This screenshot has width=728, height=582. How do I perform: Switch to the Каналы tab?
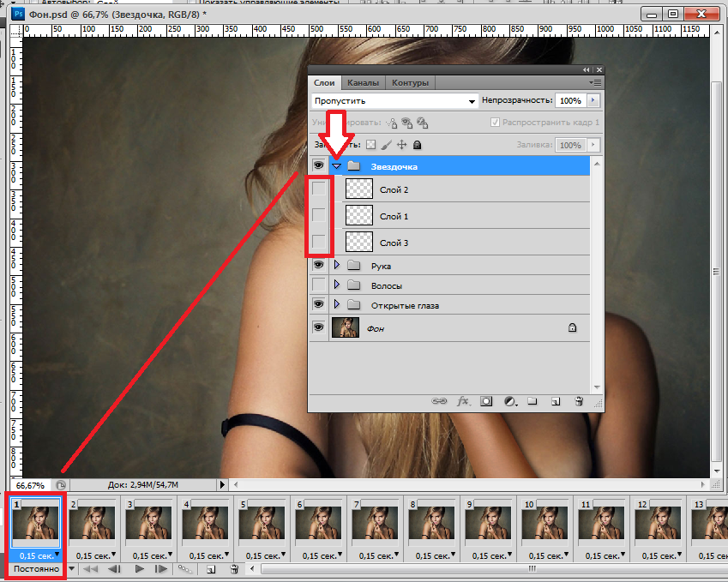click(x=363, y=82)
